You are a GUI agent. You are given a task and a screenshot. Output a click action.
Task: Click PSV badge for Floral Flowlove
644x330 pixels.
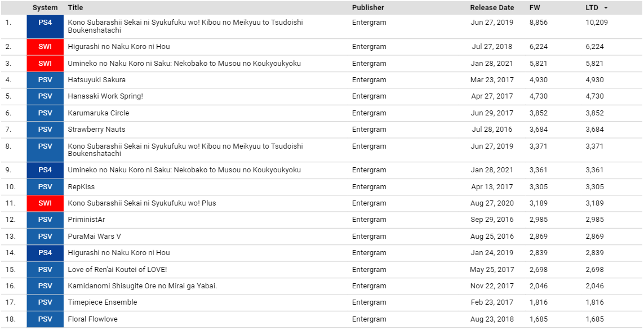tap(45, 319)
